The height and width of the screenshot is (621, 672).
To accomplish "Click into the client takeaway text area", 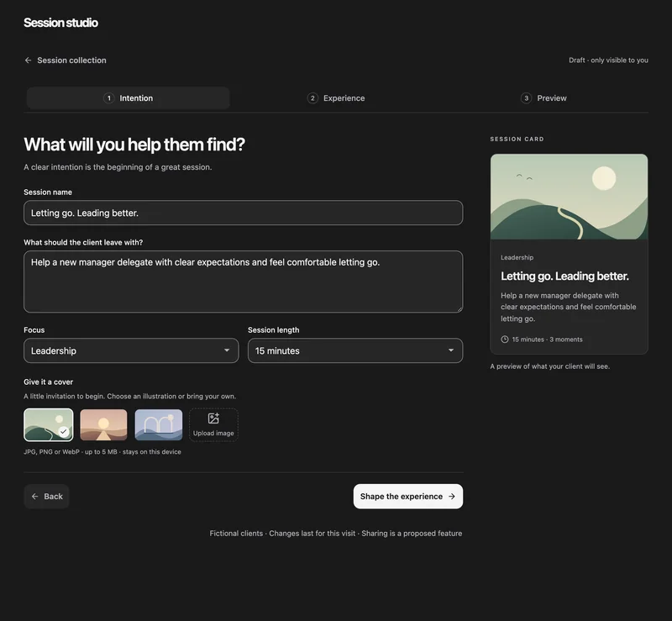I will coord(243,282).
